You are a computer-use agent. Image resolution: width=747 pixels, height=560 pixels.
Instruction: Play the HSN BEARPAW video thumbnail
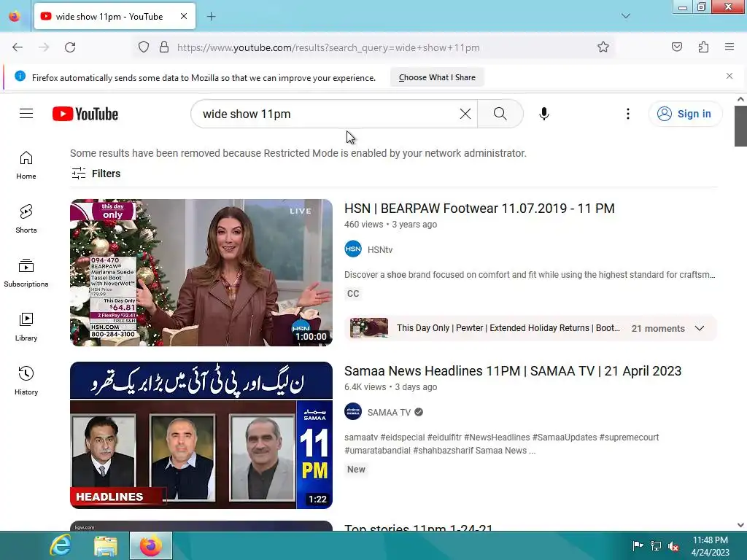pyautogui.click(x=201, y=273)
